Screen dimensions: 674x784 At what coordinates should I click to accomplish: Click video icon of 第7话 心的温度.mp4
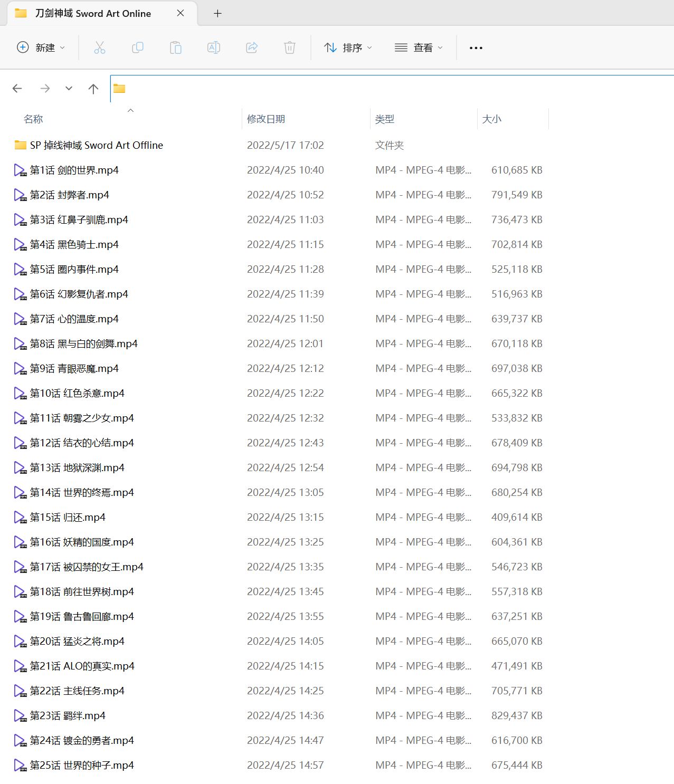[20, 319]
